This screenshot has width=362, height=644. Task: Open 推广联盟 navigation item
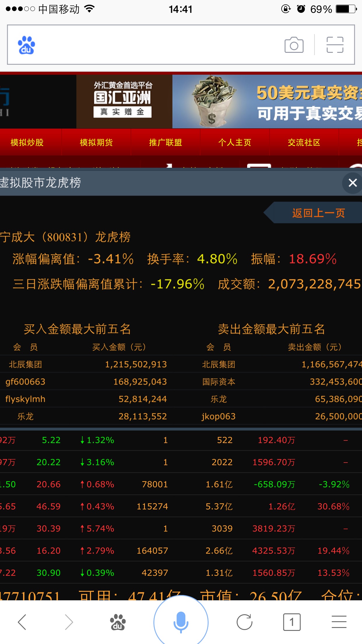[x=166, y=142]
